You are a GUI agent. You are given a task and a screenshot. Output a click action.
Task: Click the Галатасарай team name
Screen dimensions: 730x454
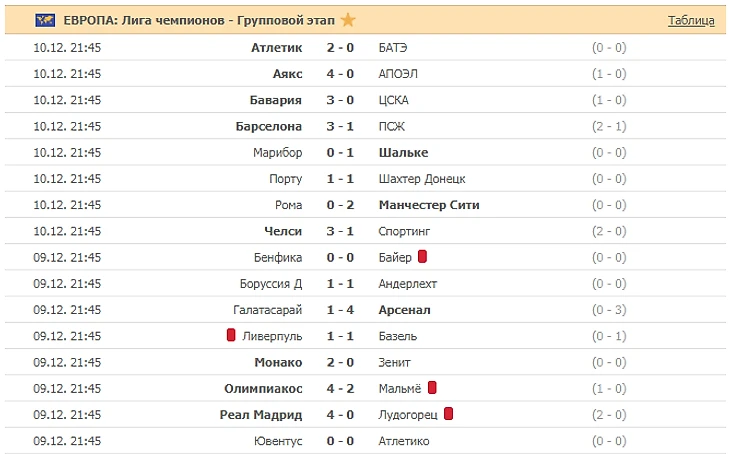267,310
